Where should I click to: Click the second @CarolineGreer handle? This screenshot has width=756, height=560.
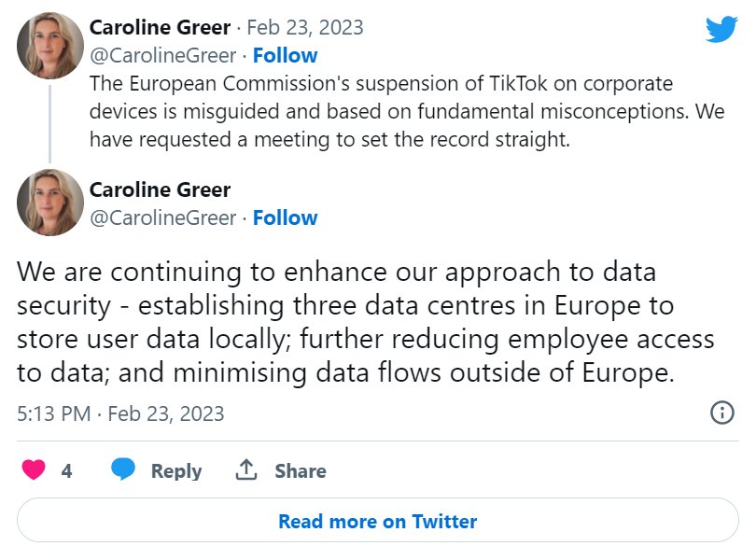[x=162, y=217]
